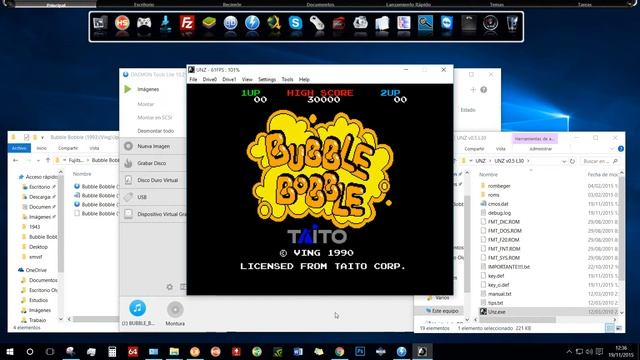
Task: Select key.def file
Action: [x=496, y=276]
